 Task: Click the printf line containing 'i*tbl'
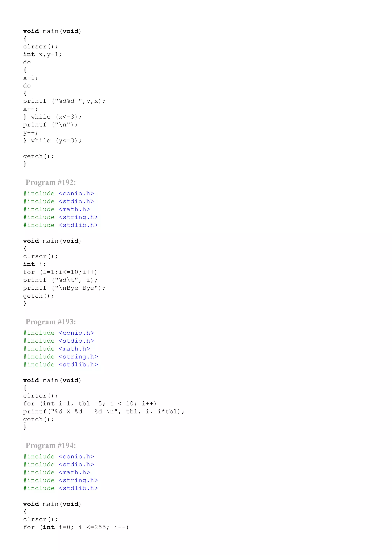(104, 412)
